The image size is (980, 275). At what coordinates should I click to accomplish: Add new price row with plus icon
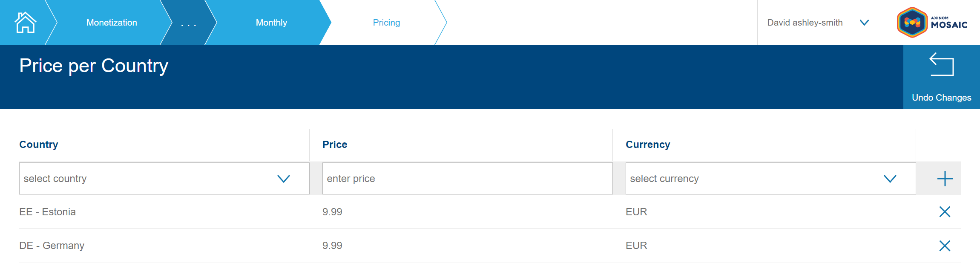945,179
